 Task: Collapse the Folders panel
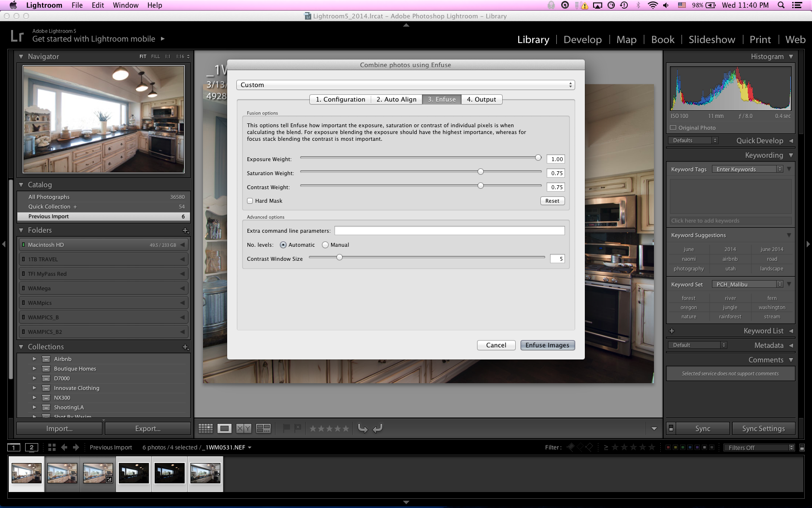[x=21, y=230]
